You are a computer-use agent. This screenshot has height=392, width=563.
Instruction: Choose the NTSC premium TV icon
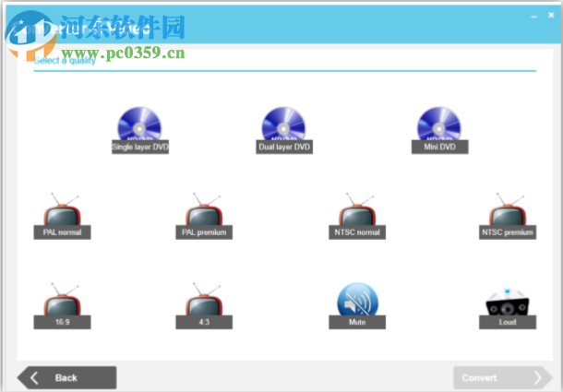508,209
